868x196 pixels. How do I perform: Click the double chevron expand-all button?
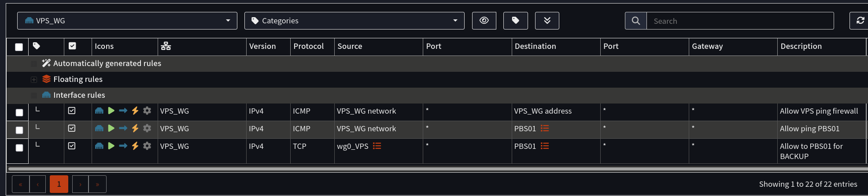point(547,21)
